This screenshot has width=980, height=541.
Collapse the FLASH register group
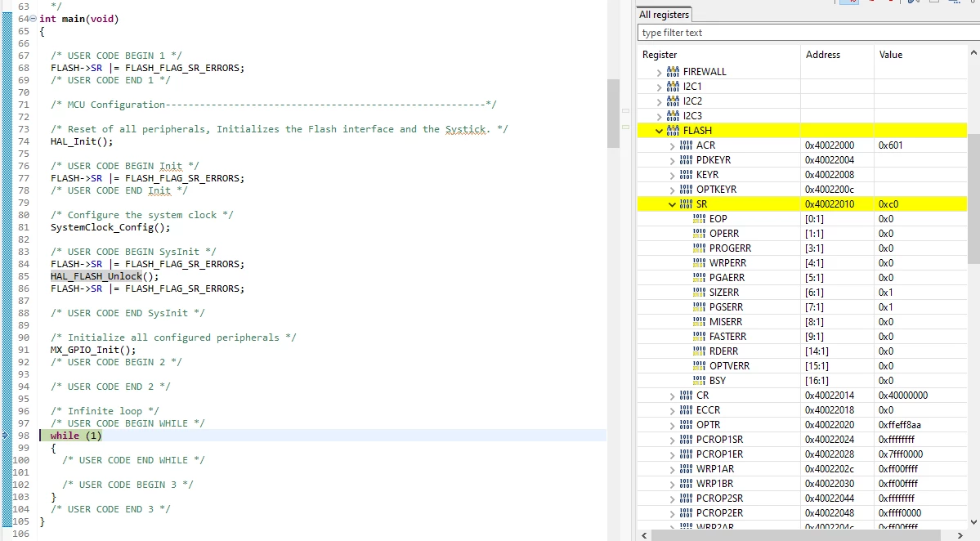659,131
